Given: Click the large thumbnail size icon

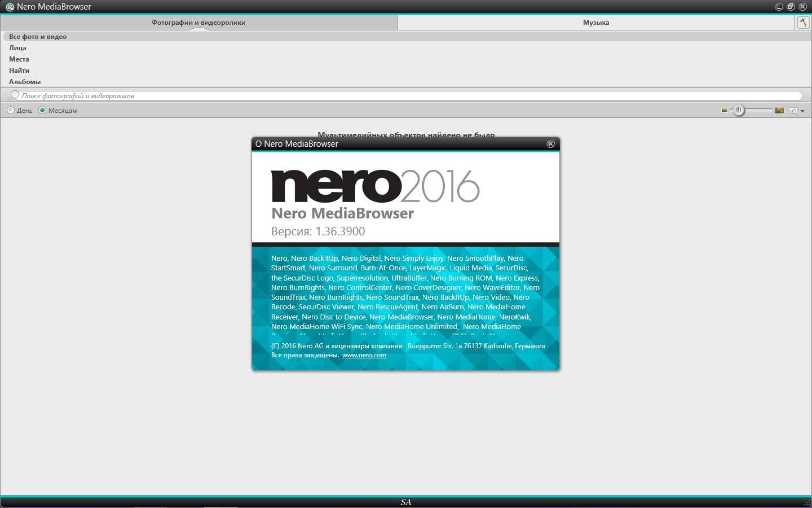Looking at the screenshot, I should click(x=779, y=111).
